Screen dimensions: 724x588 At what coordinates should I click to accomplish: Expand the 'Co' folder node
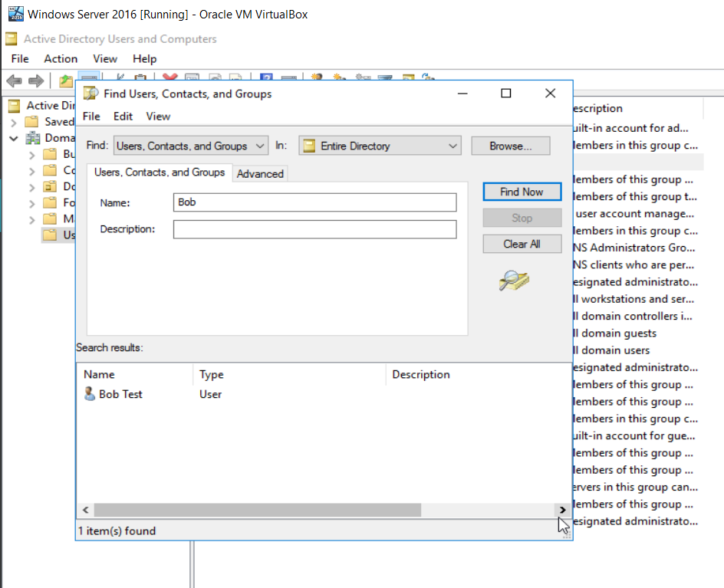coord(31,172)
